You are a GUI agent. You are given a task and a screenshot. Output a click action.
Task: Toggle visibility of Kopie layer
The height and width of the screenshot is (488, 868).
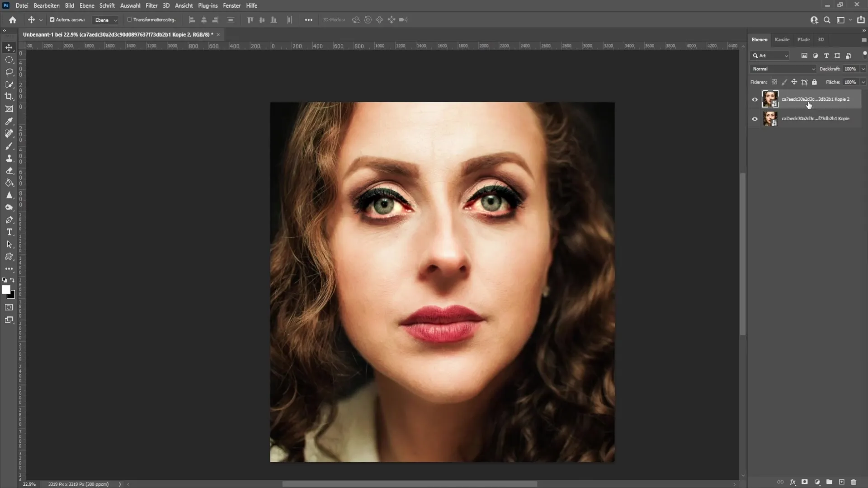pyautogui.click(x=755, y=118)
